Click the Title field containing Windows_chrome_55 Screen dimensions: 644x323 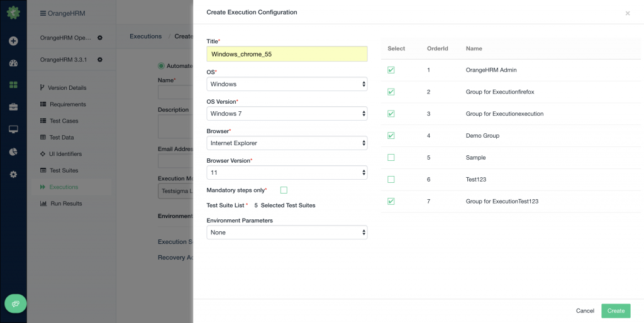click(x=287, y=54)
